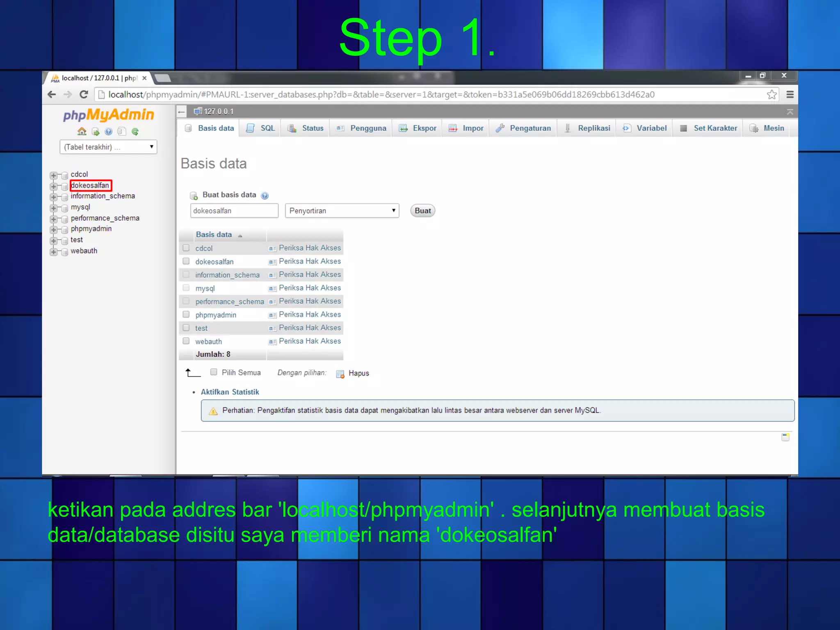Viewport: 840px width, 630px height.
Task: Click the 127.0.0.1 server icon breadcrumb
Action: 198,111
